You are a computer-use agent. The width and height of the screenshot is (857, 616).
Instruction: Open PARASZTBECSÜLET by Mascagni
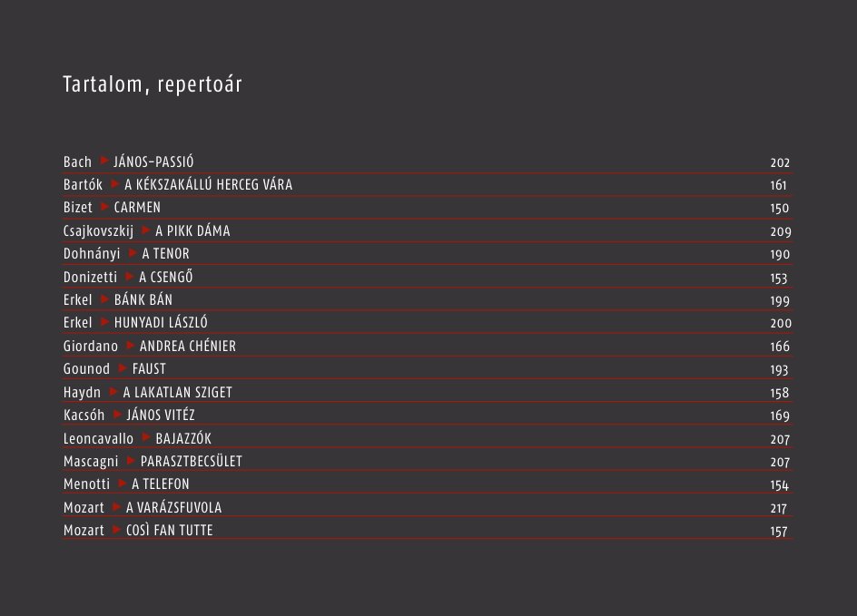click(x=192, y=462)
